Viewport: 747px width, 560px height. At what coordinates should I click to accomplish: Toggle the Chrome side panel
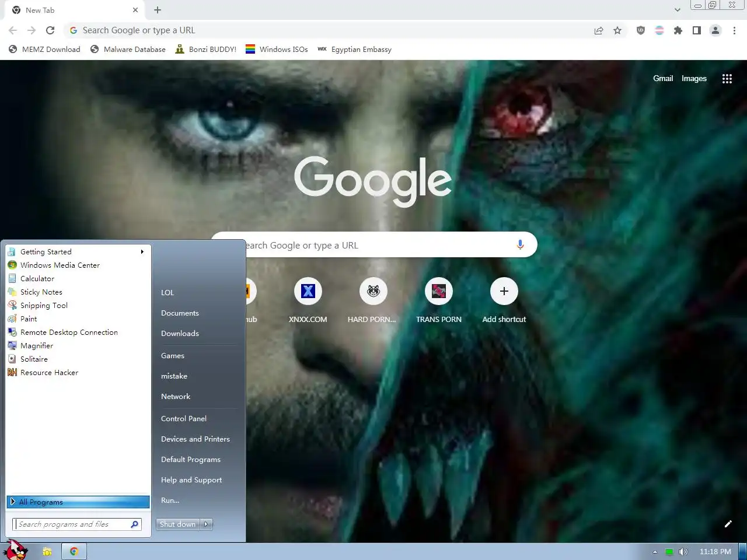tap(697, 30)
